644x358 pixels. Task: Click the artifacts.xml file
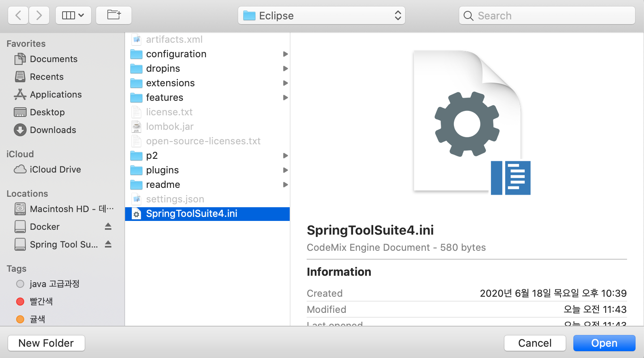point(207,40)
